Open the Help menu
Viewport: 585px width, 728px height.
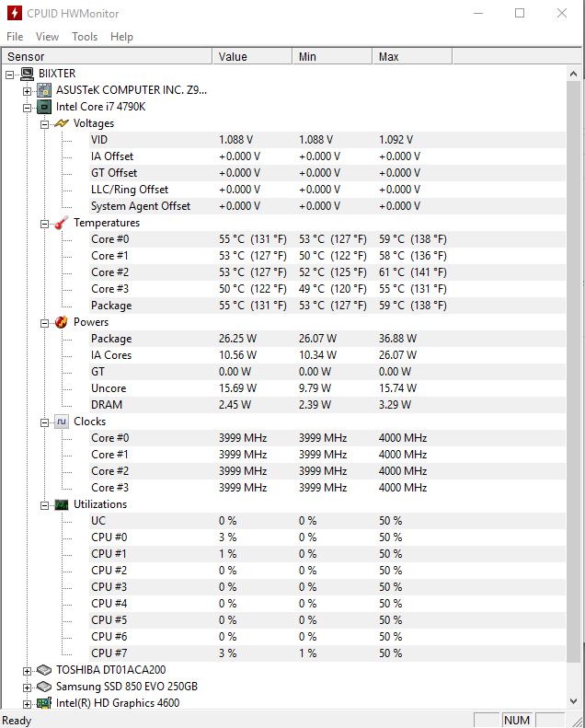pos(121,36)
